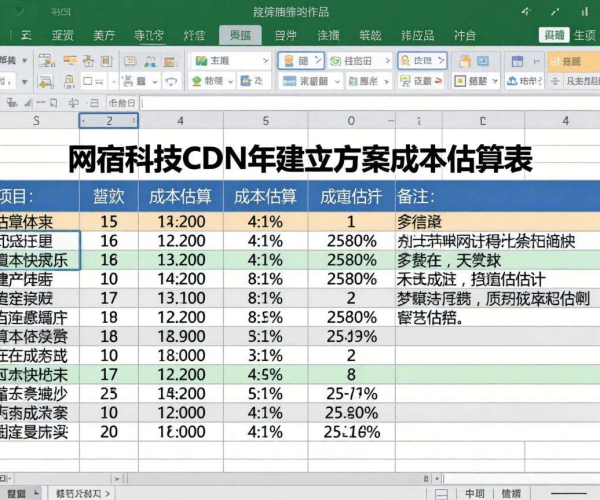Image resolution: width=600 pixels, height=500 pixels.
Task: Click the brush icon in ribbon second row
Action: tap(127, 81)
